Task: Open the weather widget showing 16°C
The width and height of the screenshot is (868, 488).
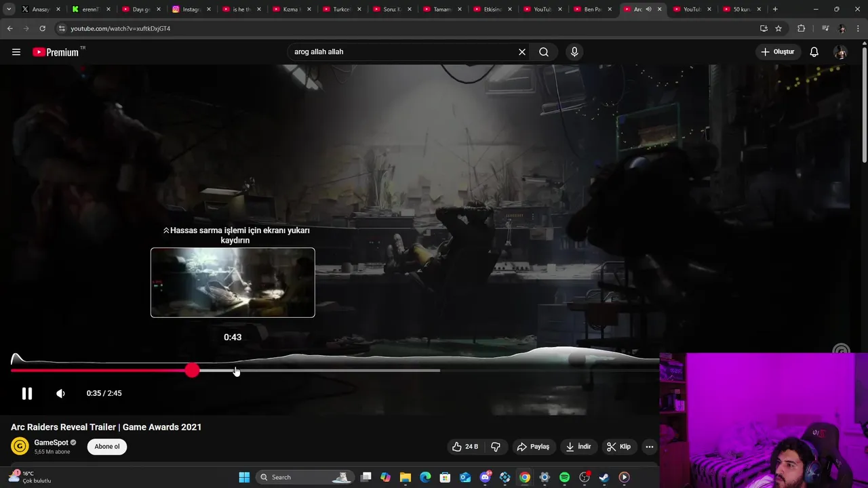Action: (30, 477)
